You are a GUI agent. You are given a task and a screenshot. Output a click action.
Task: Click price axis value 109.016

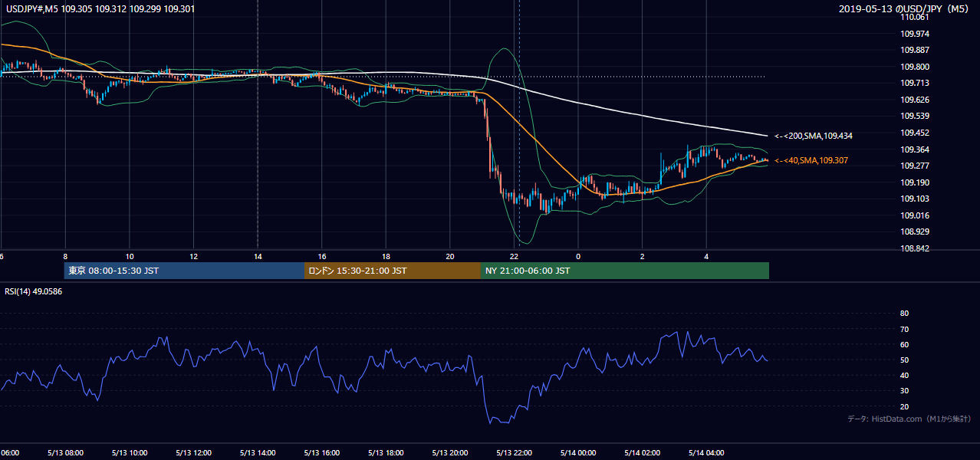(914, 215)
